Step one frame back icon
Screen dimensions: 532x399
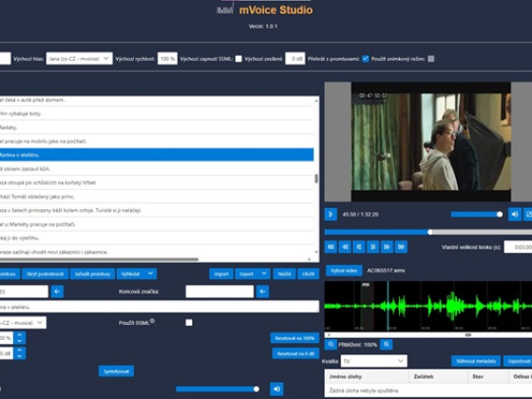pyautogui.click(x=359, y=247)
